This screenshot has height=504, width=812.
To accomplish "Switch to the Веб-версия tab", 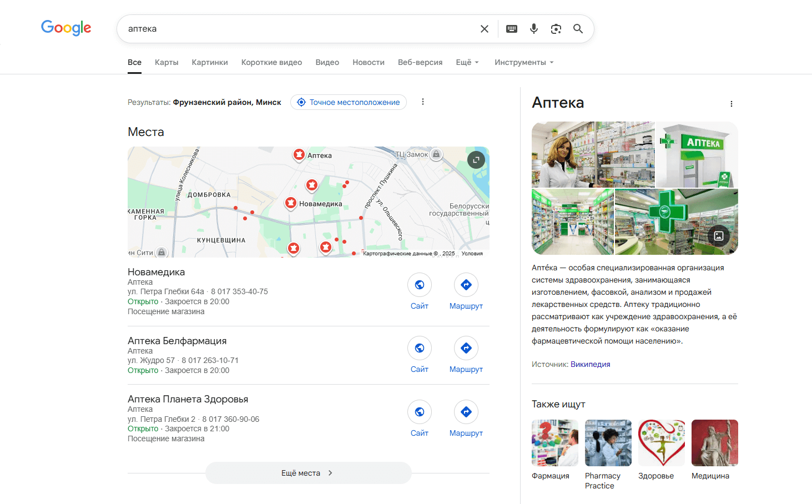I will click(420, 62).
